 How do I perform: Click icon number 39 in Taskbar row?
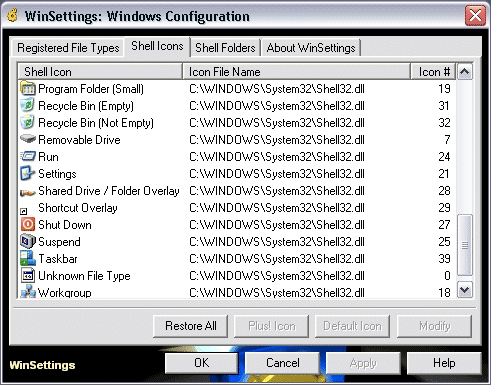[444, 259]
